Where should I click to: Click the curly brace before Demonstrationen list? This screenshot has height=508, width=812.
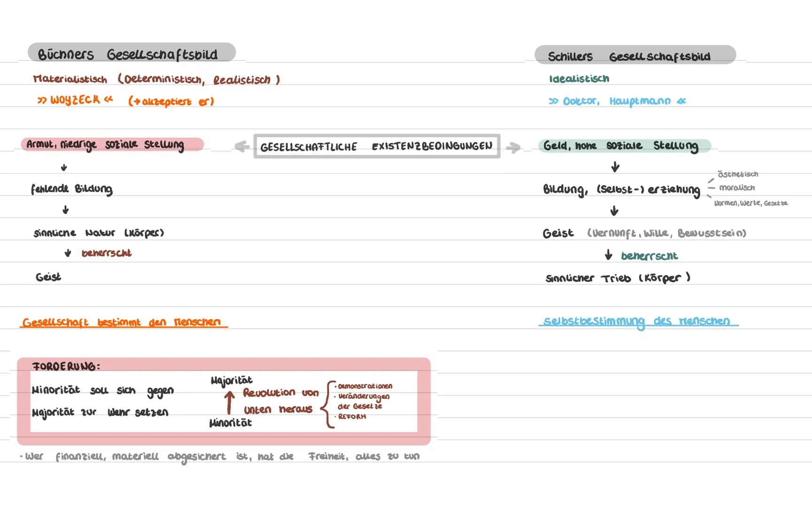(x=328, y=405)
